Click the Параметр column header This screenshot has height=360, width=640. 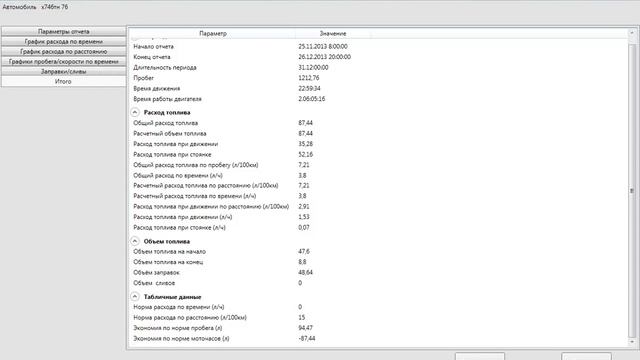213,33
